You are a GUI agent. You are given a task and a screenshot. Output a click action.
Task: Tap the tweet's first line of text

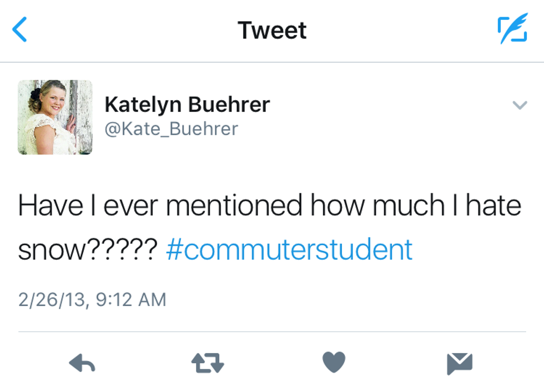[270, 206]
